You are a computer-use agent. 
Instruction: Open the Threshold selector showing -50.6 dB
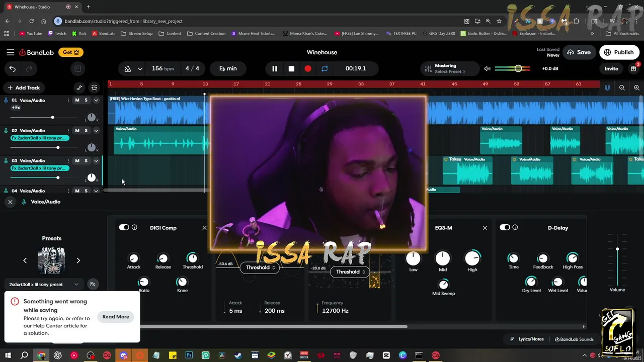(261, 267)
